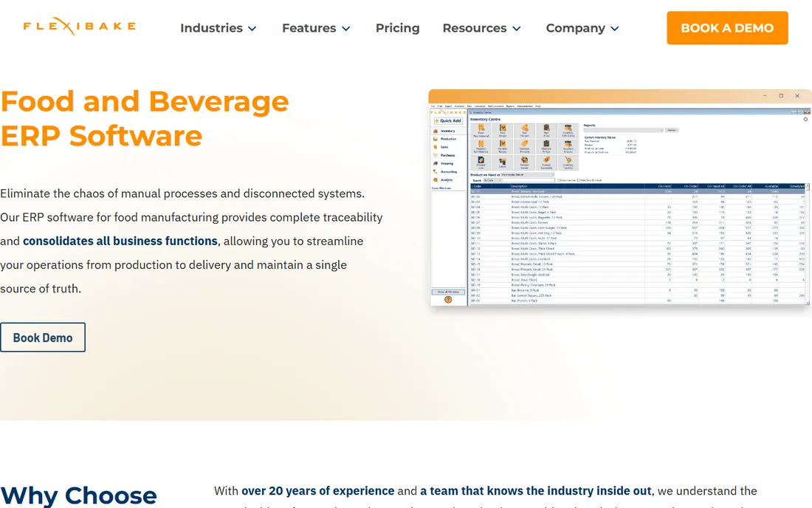
Task: Click the 'Food and Beverage ERP Software' heading
Action: [x=145, y=118]
